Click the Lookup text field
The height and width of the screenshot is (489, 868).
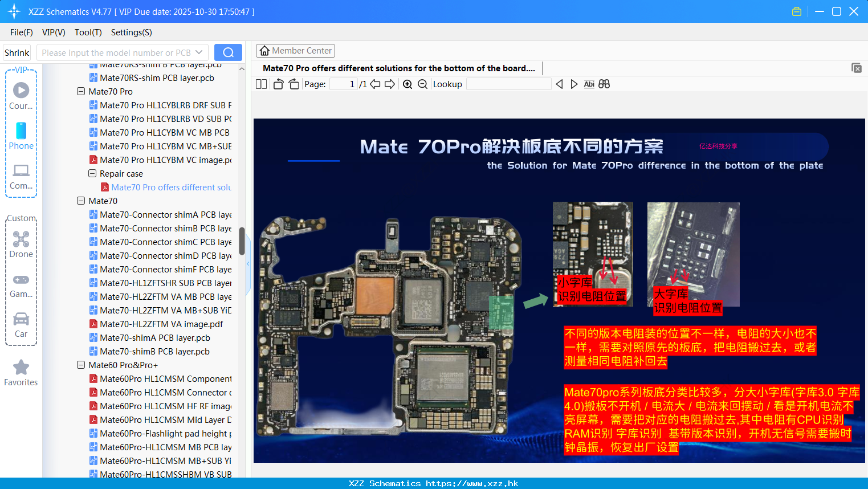508,84
